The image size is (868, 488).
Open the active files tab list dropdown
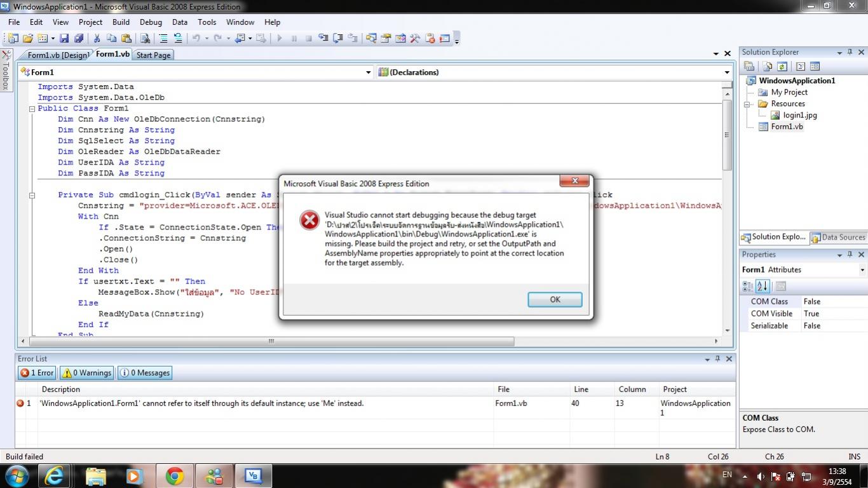716,54
